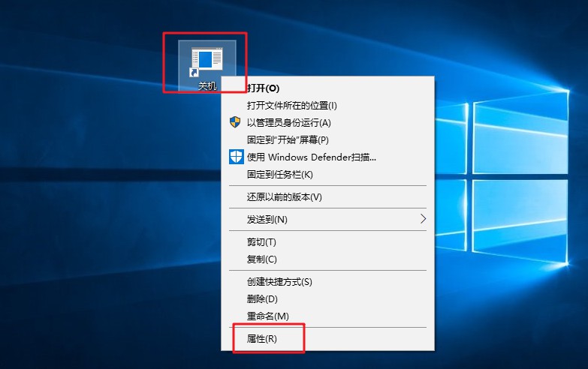
Task: Select 还原以前的版本(V)
Action: (x=284, y=196)
